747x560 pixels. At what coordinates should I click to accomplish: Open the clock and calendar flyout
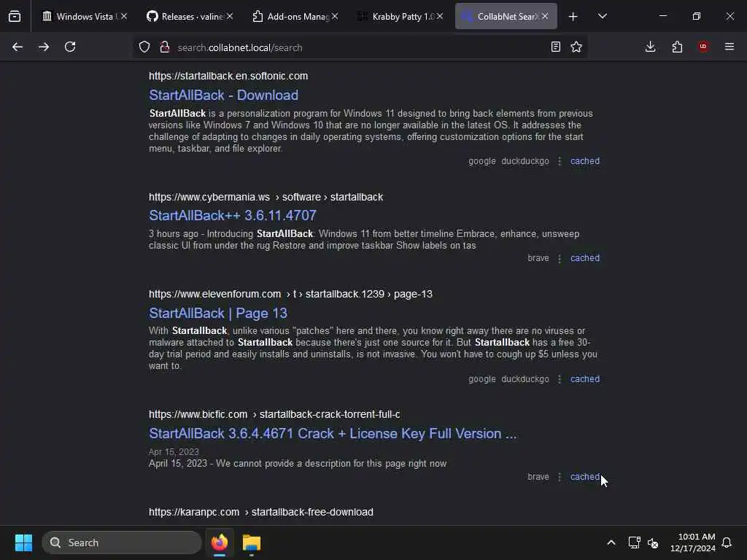pos(693,542)
